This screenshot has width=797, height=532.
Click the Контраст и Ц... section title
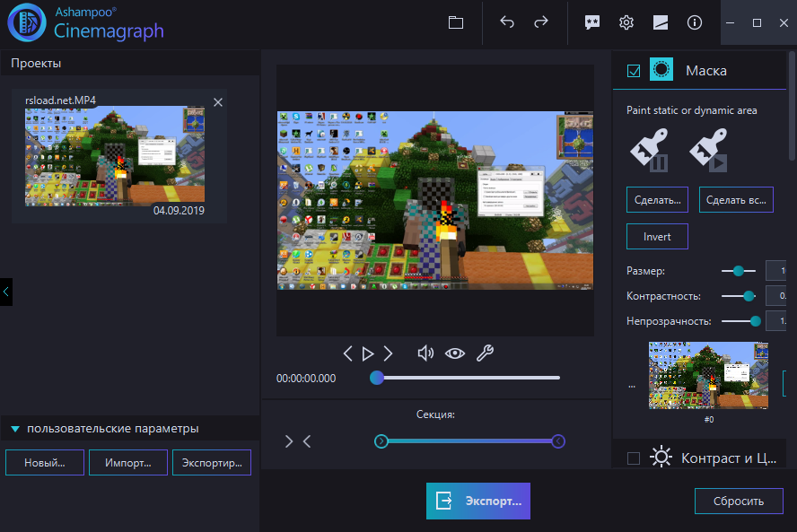click(x=729, y=458)
